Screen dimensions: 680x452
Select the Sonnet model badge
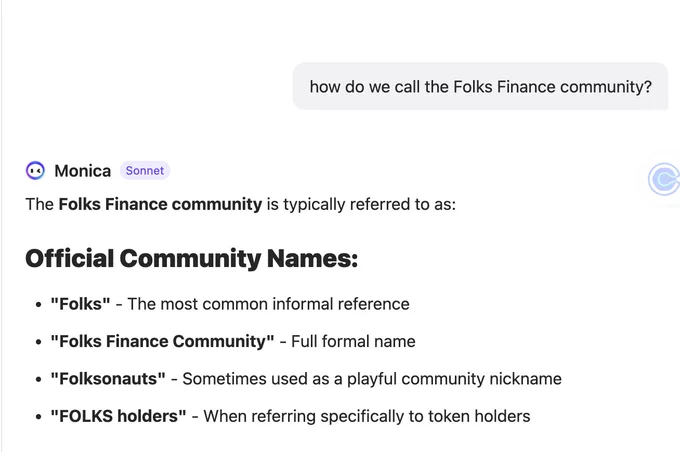tap(145, 170)
